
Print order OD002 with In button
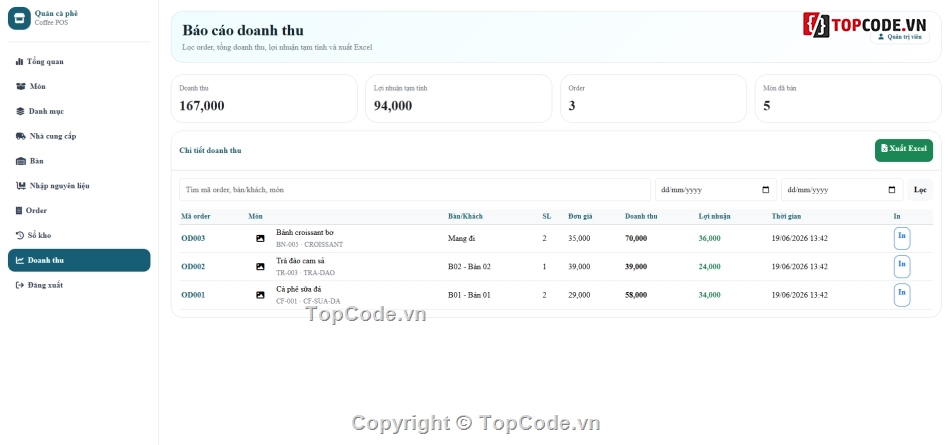pyautogui.click(x=902, y=266)
